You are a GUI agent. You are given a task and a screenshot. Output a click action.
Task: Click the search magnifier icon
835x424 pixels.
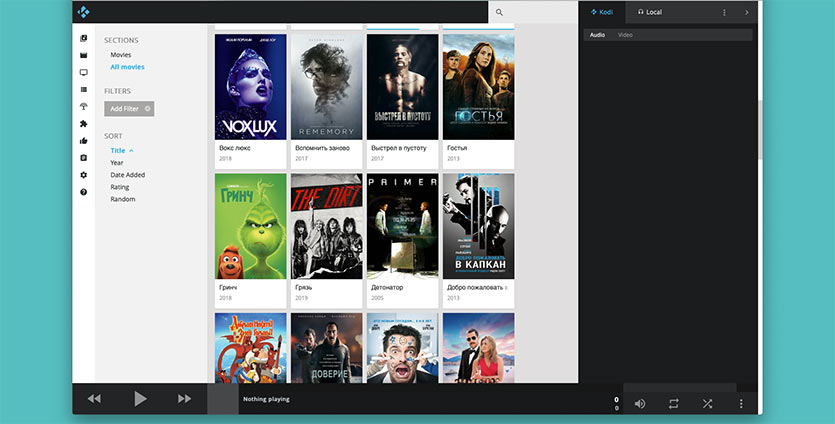click(x=499, y=12)
